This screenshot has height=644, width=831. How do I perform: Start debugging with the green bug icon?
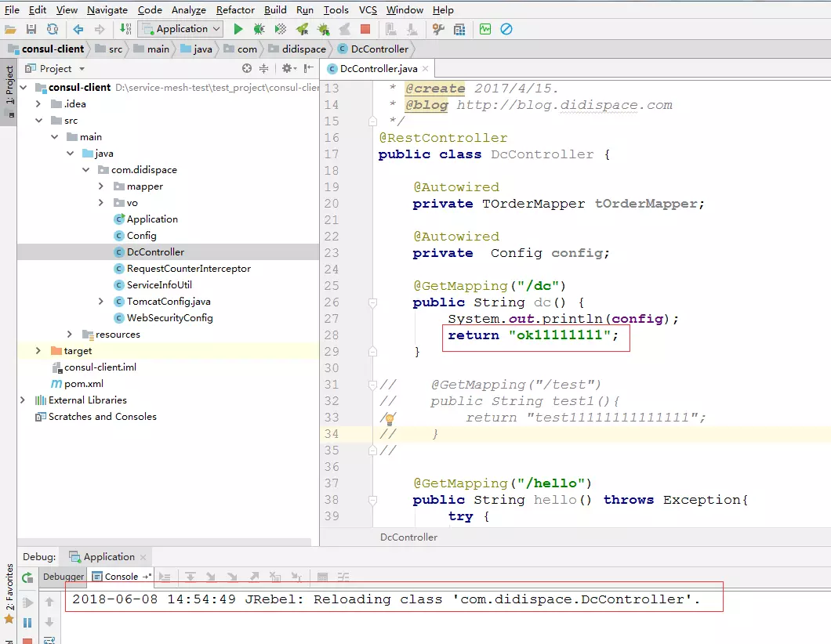click(x=259, y=29)
